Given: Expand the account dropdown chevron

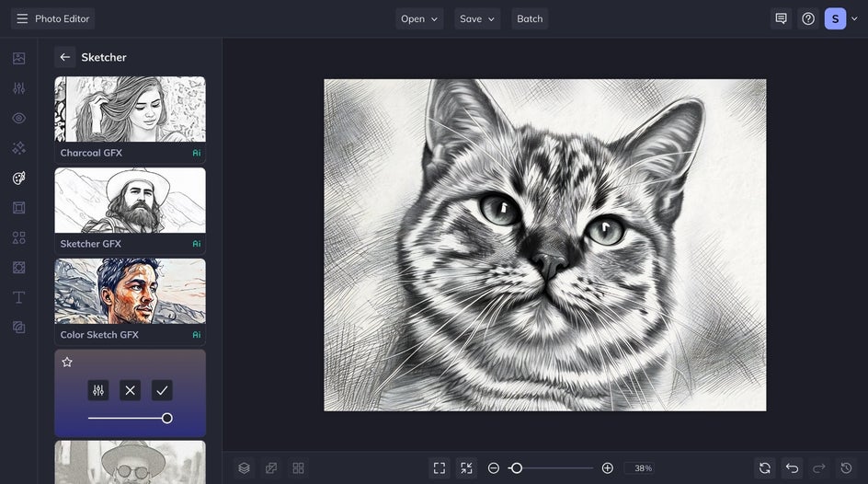Looking at the screenshot, I should tap(854, 18).
